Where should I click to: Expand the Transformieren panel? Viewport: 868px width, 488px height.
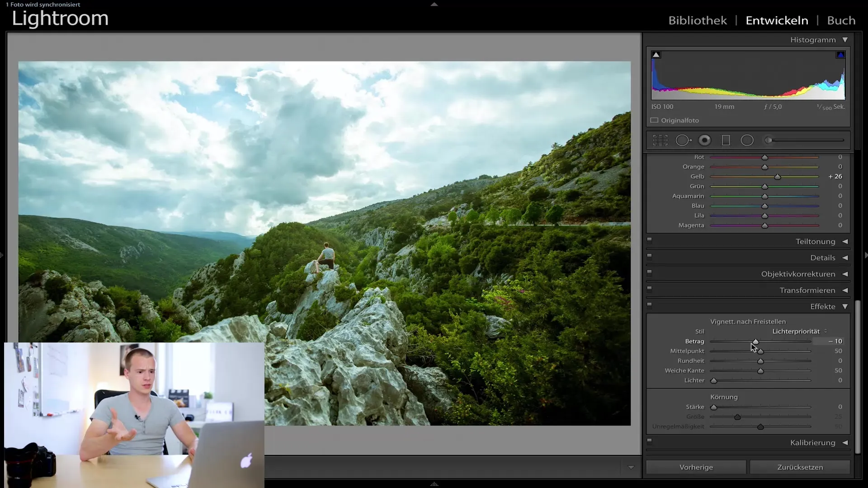point(845,290)
